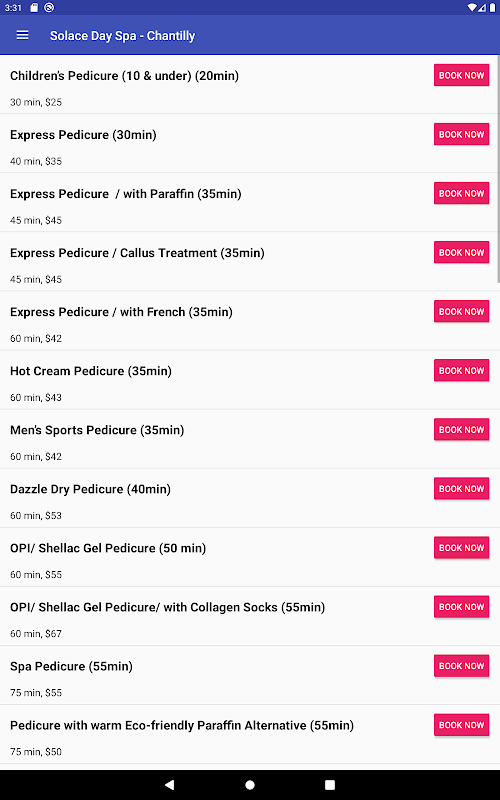Book OPI/Shellac Gel Pedicure (50 min)

(461, 547)
